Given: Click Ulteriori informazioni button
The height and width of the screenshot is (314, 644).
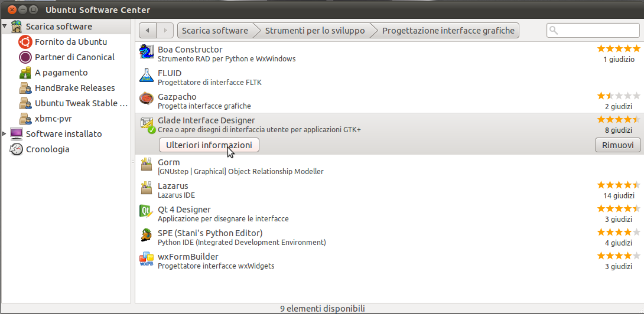Looking at the screenshot, I should pos(209,145).
